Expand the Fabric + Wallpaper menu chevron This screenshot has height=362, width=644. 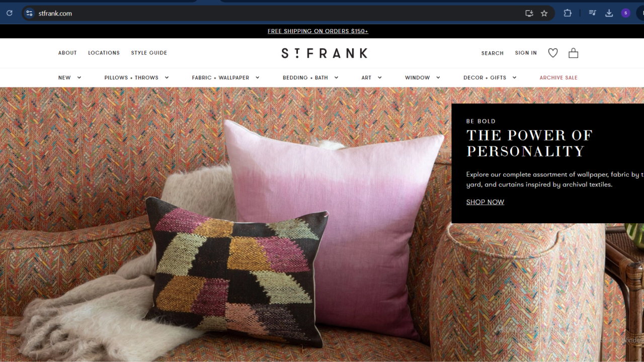coord(257,77)
